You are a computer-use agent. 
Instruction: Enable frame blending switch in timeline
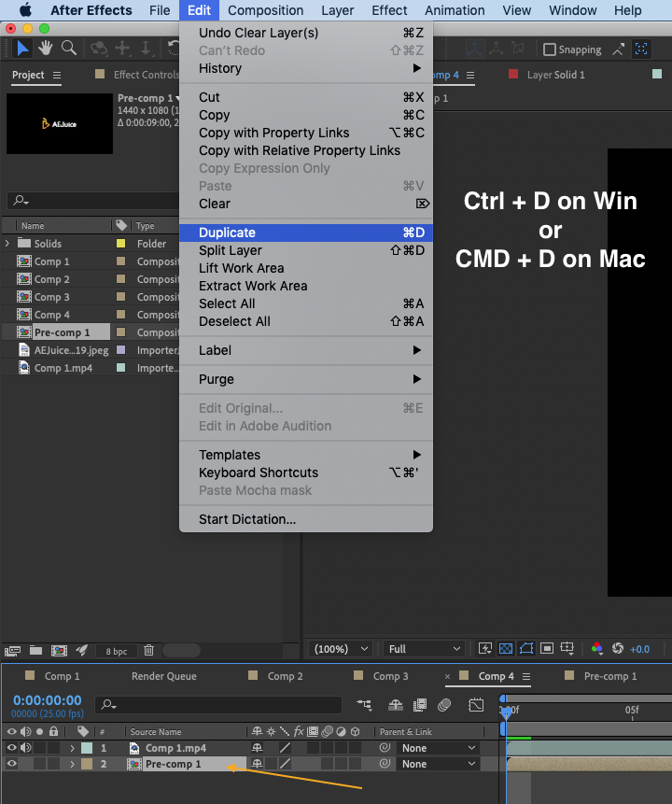click(x=420, y=705)
